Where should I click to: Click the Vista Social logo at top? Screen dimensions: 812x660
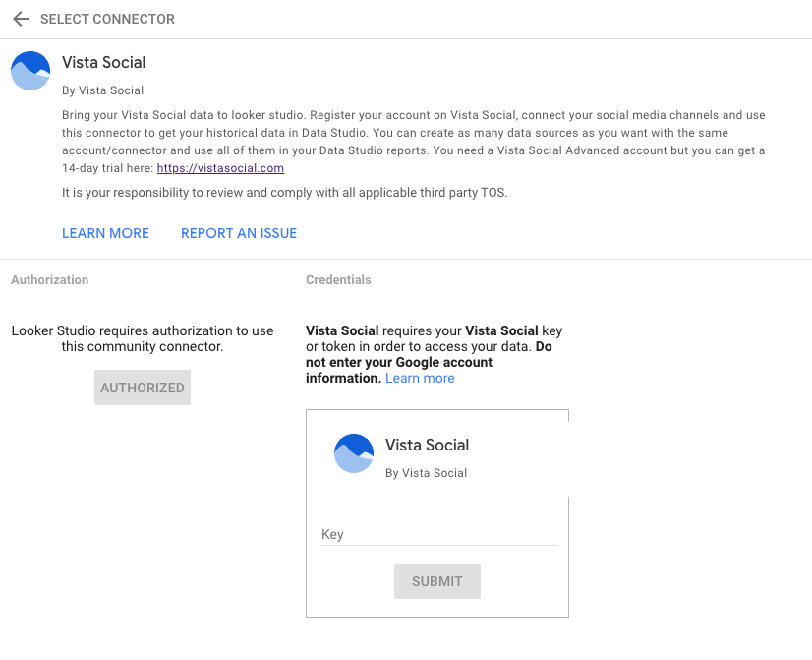(30, 71)
